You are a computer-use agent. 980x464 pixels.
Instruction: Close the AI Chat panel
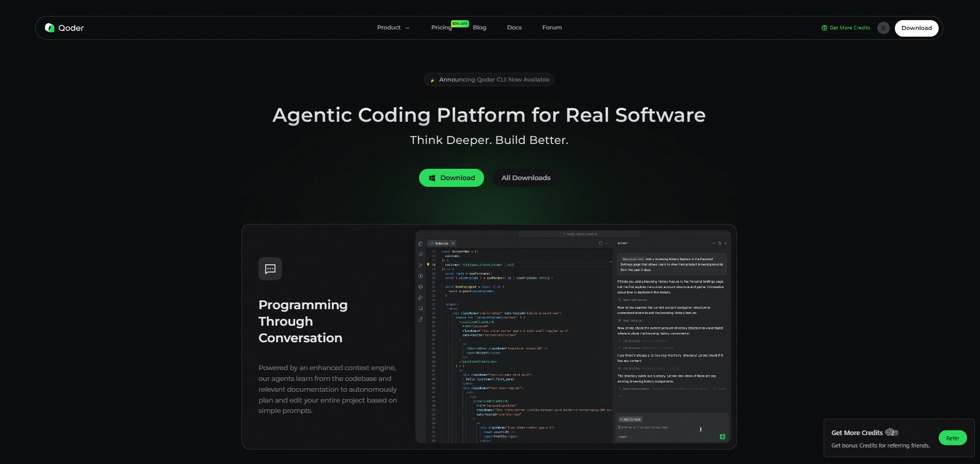tap(726, 243)
